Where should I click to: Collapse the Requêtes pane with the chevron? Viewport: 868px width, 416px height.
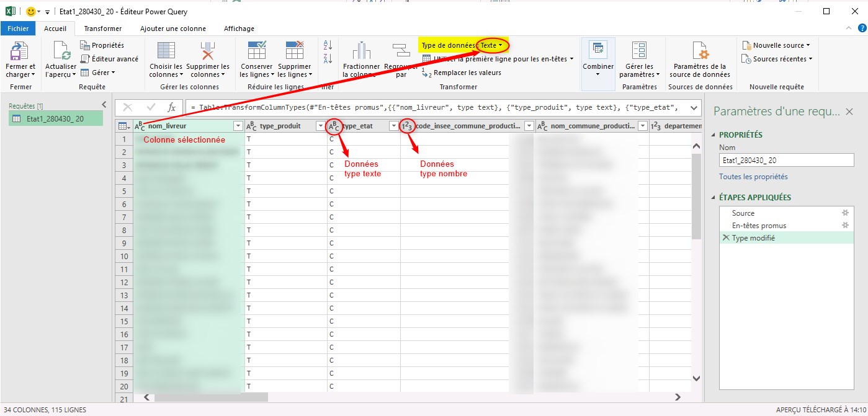coord(104,105)
